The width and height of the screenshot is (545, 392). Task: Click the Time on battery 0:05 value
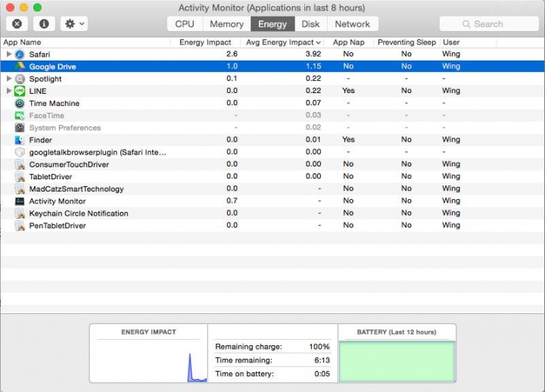click(x=322, y=374)
